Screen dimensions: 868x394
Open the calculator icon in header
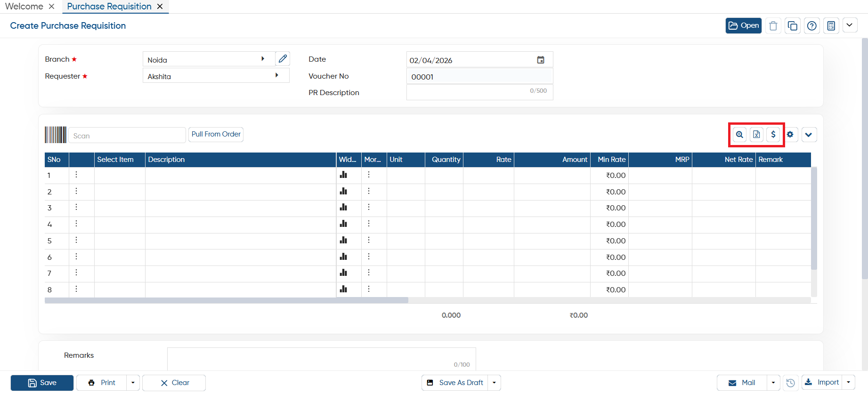tap(831, 25)
